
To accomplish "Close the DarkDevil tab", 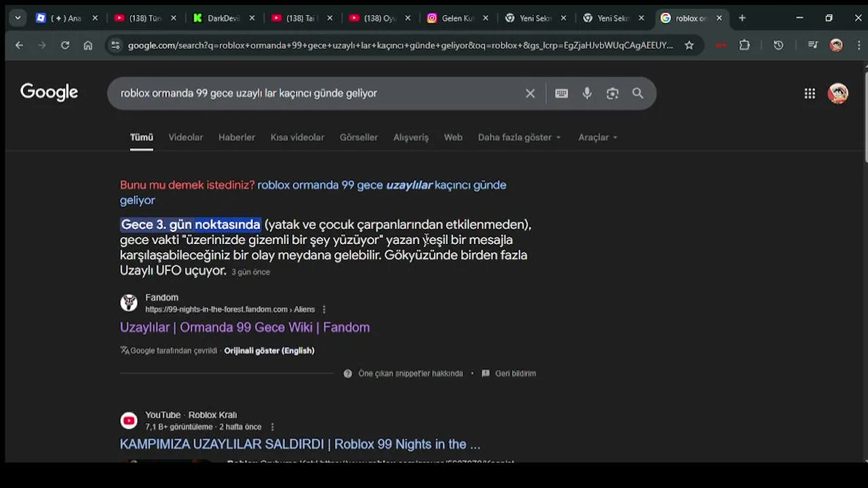I will (251, 18).
